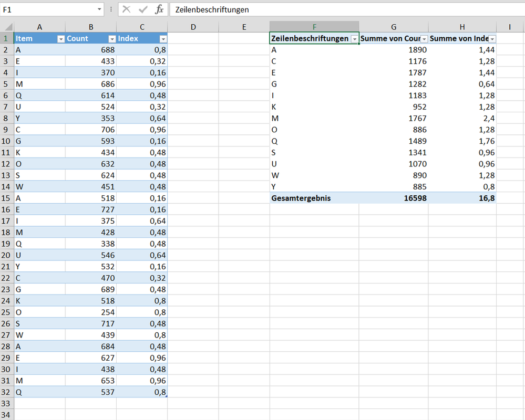Open the Zeilenbeschriftungen filter dropdown
Screen dimensions: 525x420
click(355, 39)
